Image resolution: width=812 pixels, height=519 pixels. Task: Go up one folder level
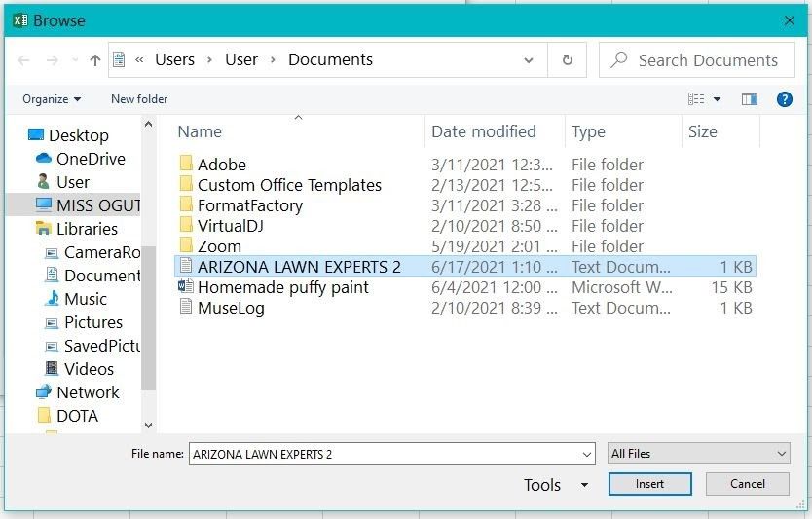click(x=94, y=60)
